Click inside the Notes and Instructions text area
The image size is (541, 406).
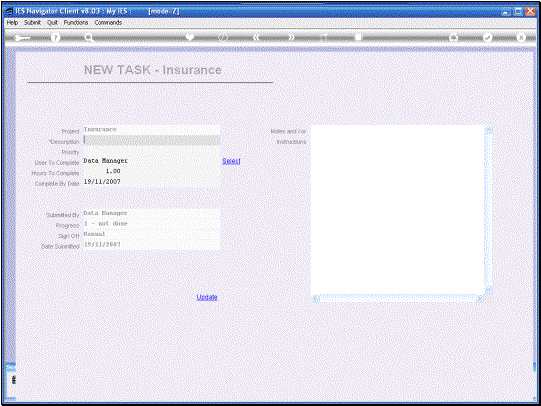tap(398, 210)
